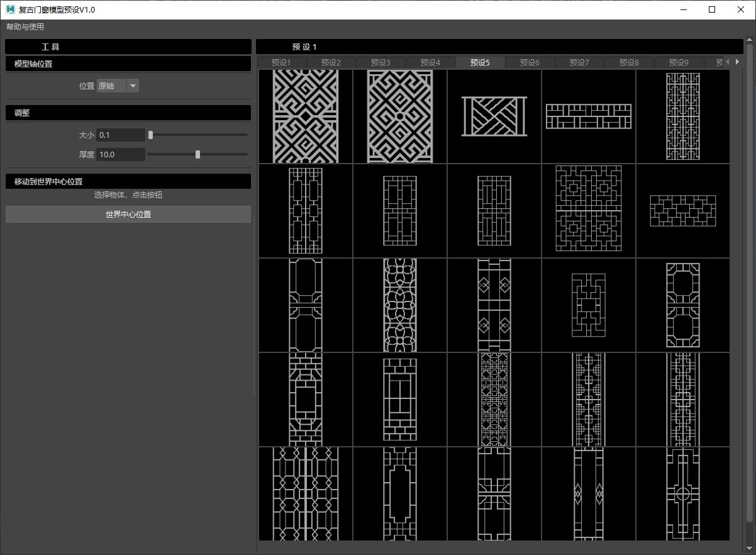756x555 pixels.
Task: Click the 厚度 slider handle
Action: click(x=197, y=154)
